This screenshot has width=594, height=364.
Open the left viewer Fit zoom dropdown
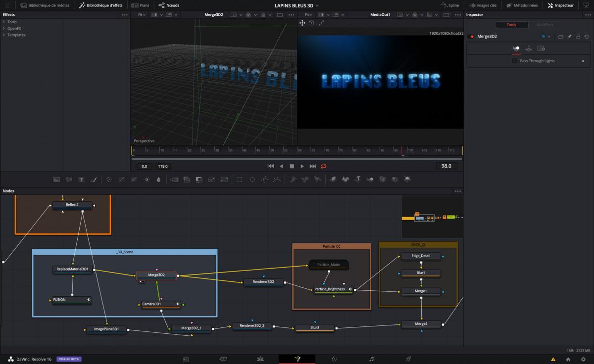tap(143, 15)
